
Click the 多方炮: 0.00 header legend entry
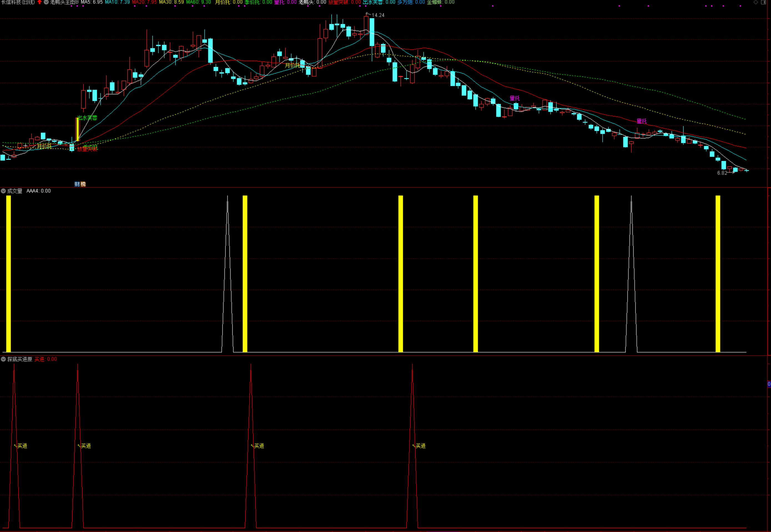pos(411,2)
